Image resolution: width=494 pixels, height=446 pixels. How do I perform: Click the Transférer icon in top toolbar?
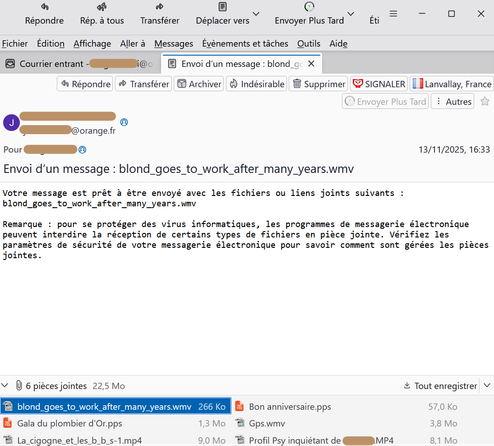click(159, 7)
